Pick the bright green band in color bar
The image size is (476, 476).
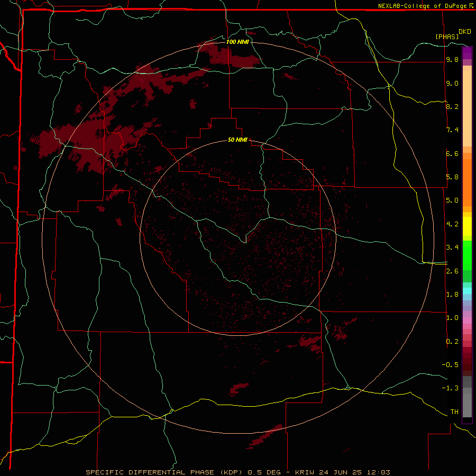click(x=467, y=255)
